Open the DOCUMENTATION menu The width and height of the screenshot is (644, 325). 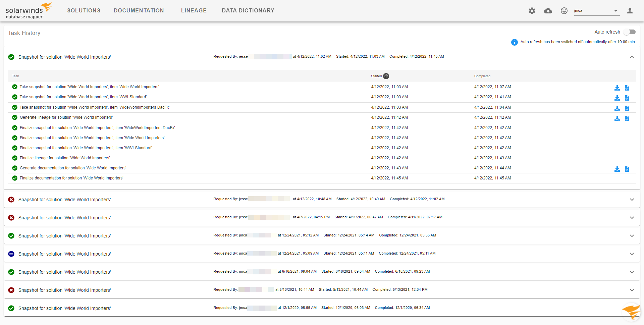139,11
